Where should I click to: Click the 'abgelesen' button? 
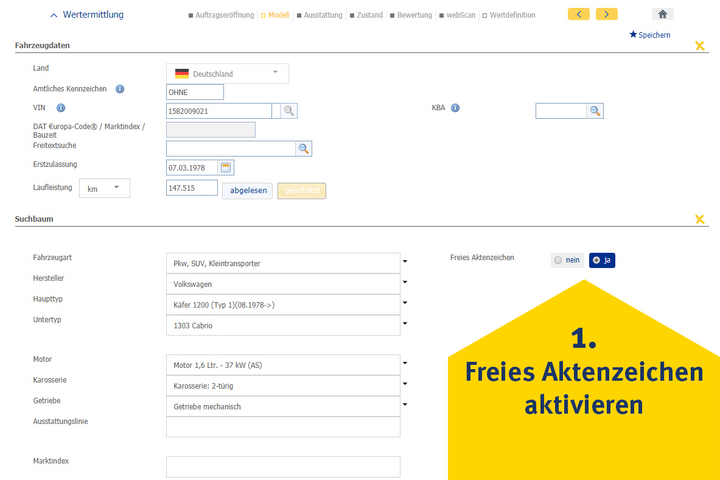coord(247,190)
